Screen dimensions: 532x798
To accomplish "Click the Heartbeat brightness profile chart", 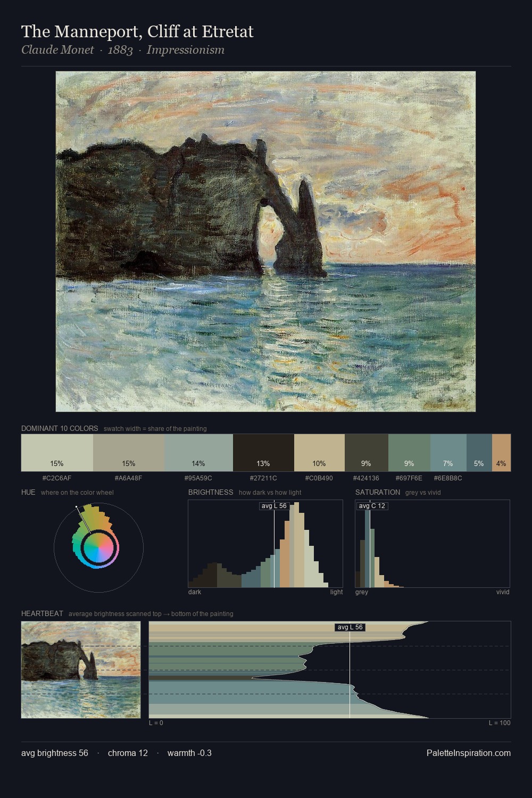I will click(x=330, y=670).
